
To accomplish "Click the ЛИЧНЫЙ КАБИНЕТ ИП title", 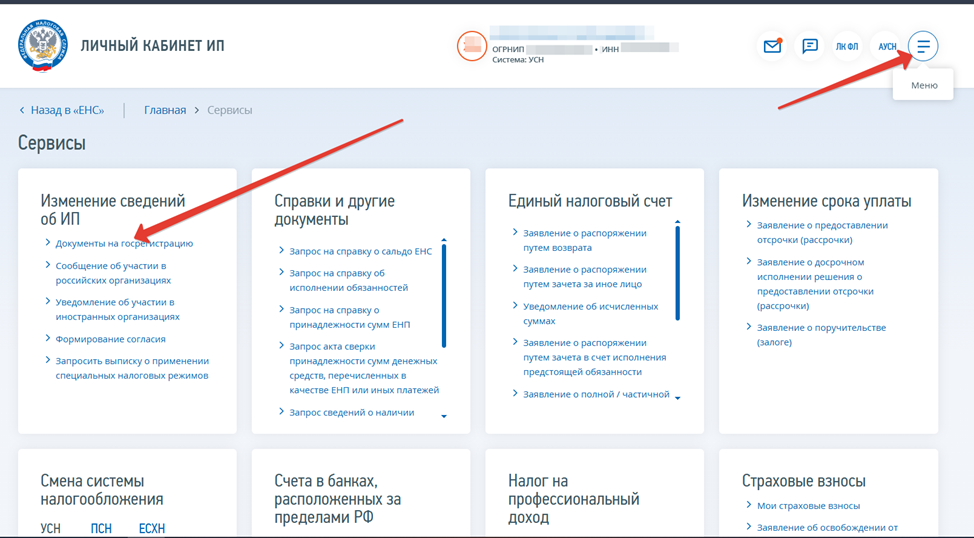I will point(152,46).
